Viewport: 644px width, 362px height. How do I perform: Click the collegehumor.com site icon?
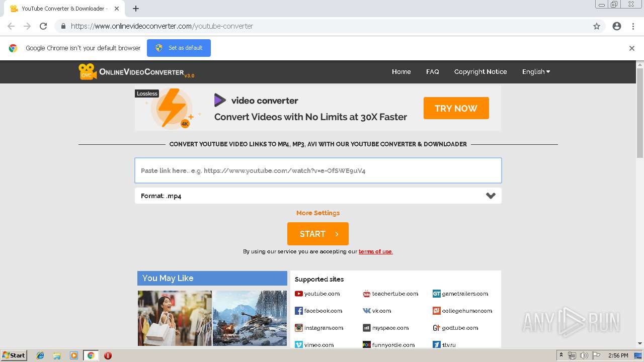click(437, 311)
